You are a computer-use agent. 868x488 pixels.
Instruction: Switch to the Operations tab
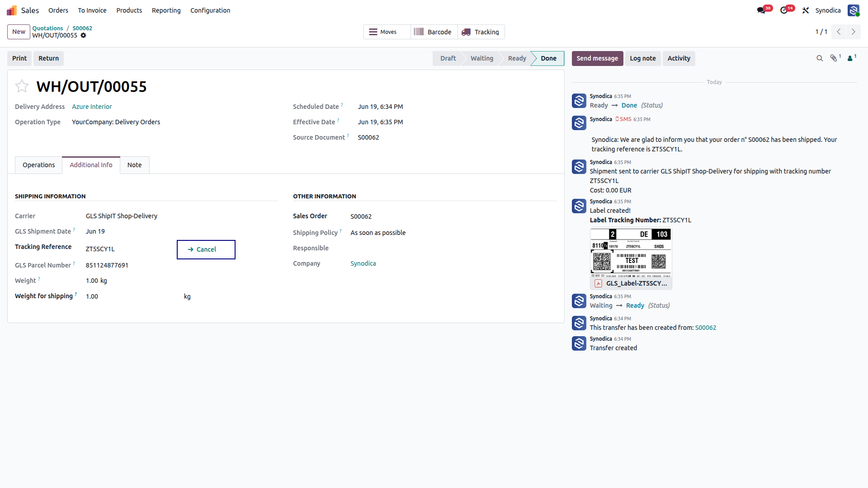(x=39, y=165)
